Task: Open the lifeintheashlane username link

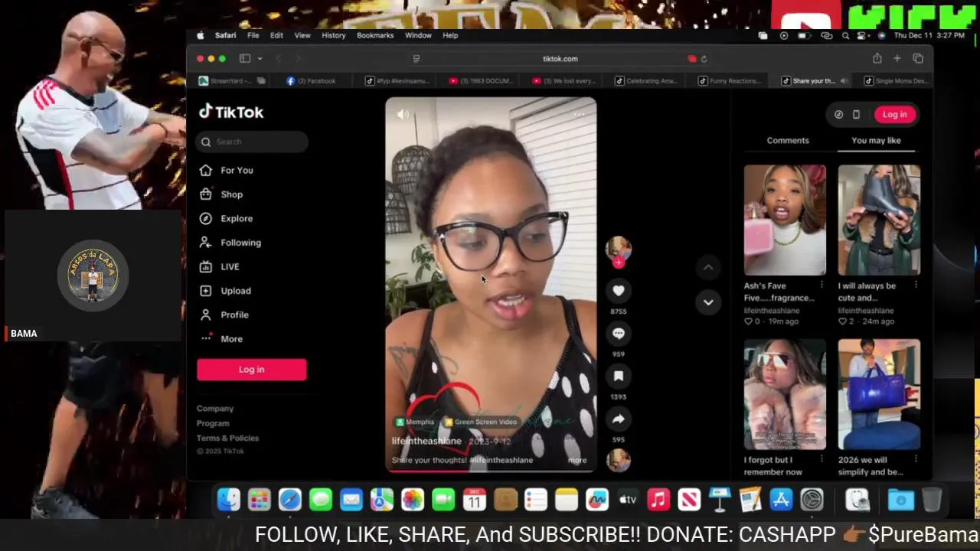Action: tap(426, 442)
